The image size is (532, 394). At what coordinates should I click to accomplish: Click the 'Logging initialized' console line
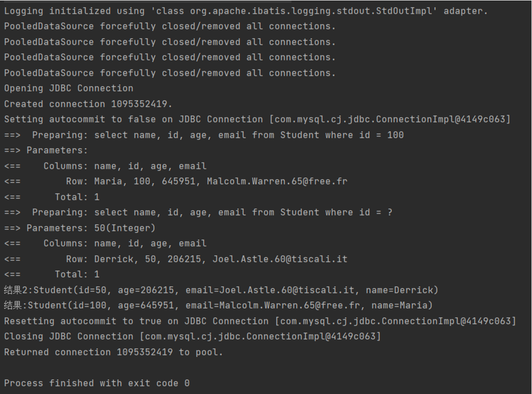(245, 11)
